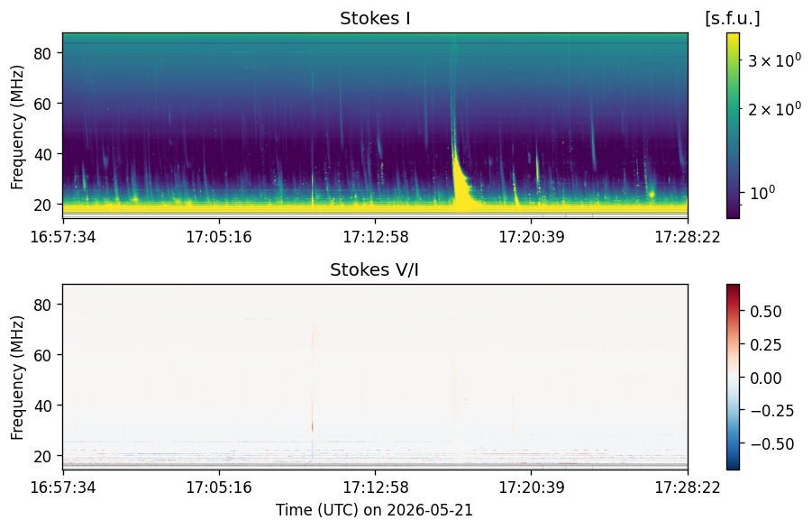
Task: Click the s.f.u. colorbar unit label
Action: pos(733,19)
